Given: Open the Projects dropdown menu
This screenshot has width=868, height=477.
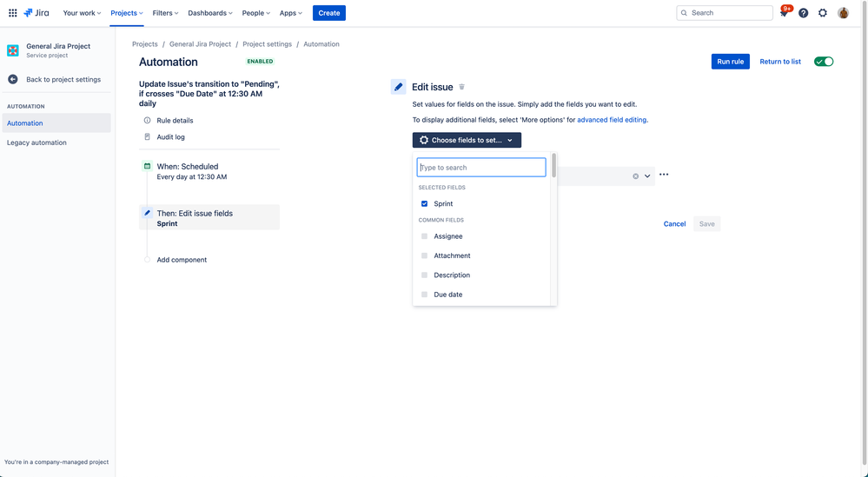Looking at the screenshot, I should [x=127, y=13].
